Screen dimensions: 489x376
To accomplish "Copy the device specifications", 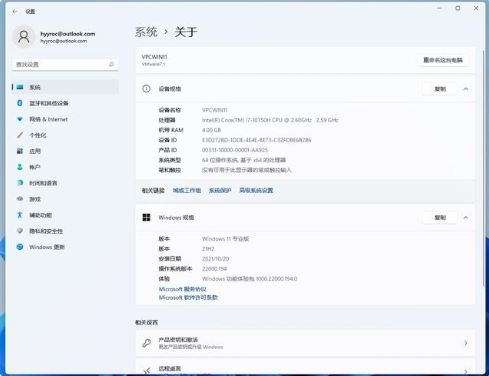I will click(x=440, y=89).
